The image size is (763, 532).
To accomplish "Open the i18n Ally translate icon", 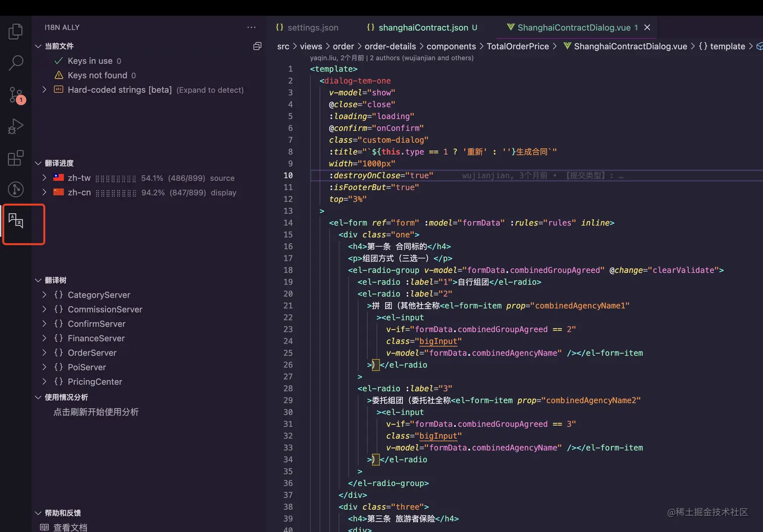I will tap(16, 220).
